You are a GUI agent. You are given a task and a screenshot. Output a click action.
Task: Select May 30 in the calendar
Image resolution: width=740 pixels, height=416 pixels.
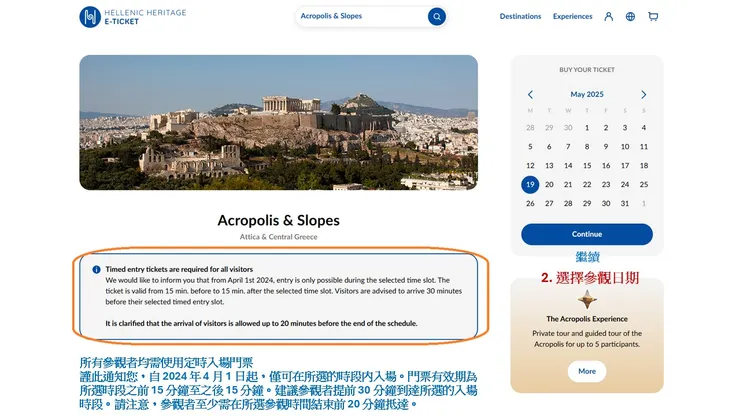coord(605,204)
